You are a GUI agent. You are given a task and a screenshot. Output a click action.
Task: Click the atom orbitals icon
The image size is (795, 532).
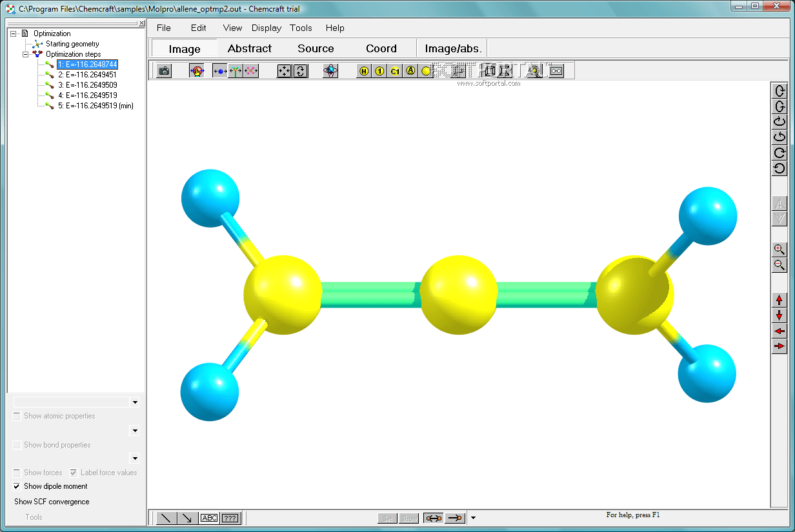point(330,71)
